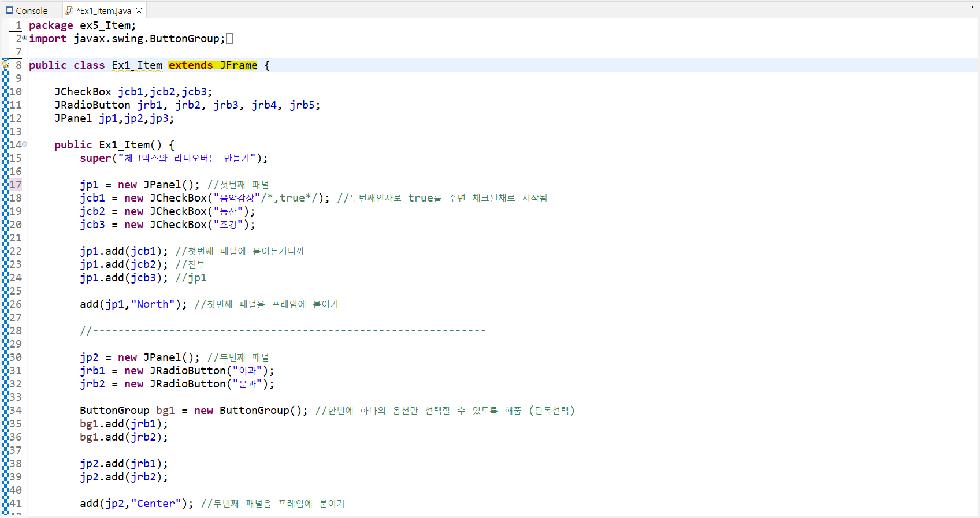
Task: Click the add(jp2,"Center") statement
Action: click(x=137, y=504)
